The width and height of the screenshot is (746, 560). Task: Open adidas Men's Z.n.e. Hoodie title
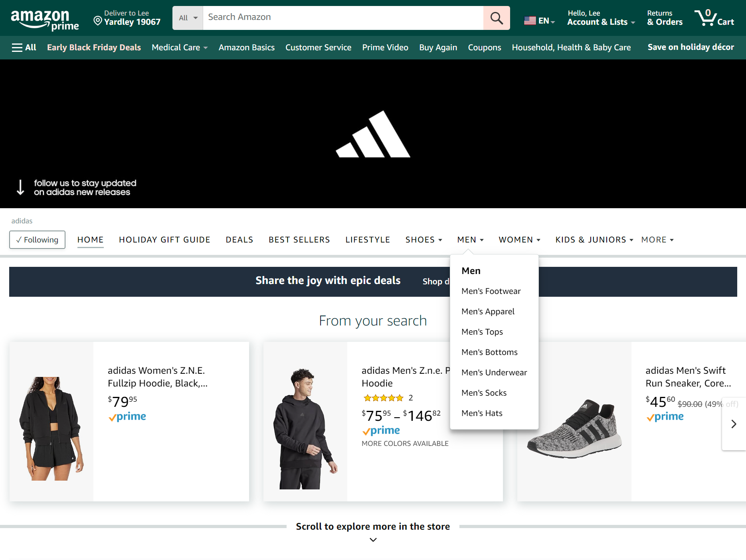(x=406, y=377)
